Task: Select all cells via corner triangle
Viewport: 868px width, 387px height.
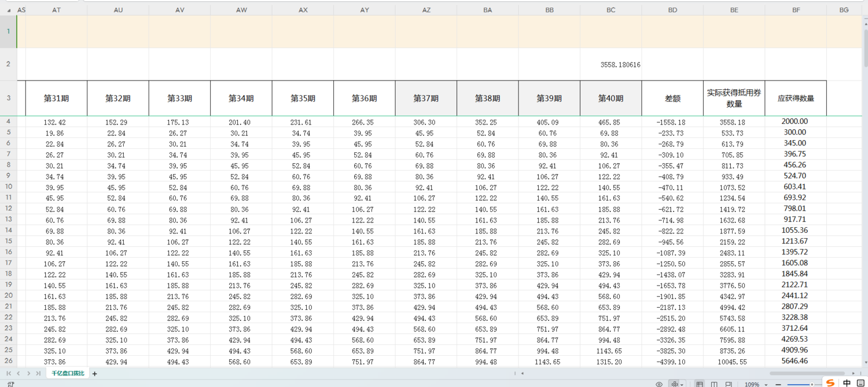Action: [x=8, y=10]
